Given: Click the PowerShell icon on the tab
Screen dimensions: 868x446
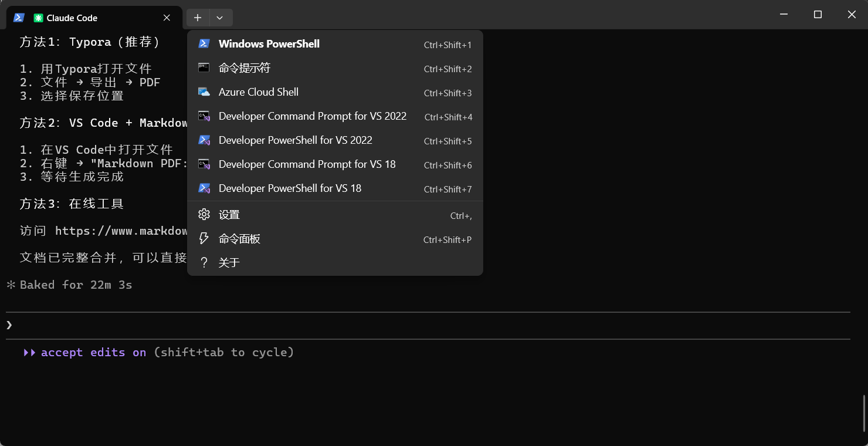Looking at the screenshot, I should [19, 18].
